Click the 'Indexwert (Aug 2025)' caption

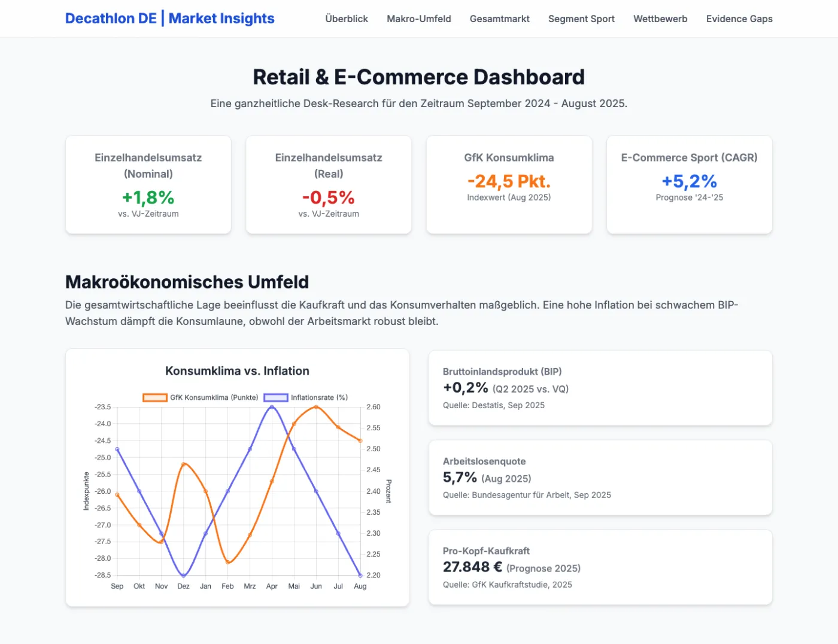(x=509, y=198)
